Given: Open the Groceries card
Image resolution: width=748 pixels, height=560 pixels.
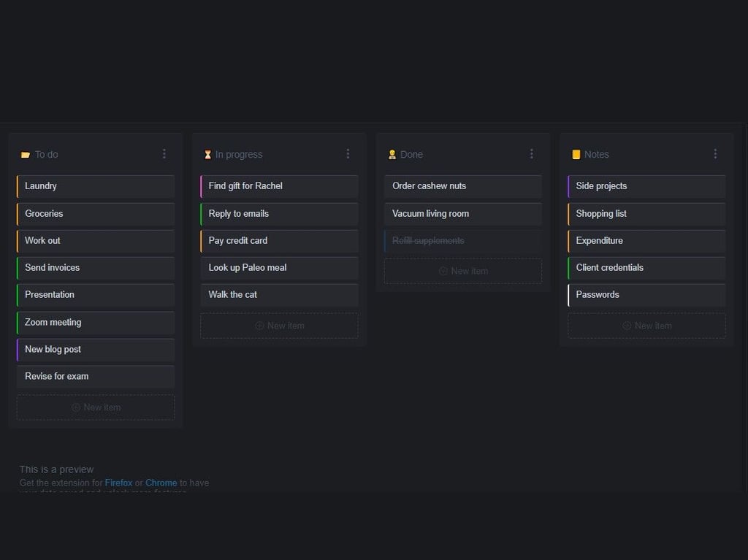Looking at the screenshot, I should pos(96,214).
